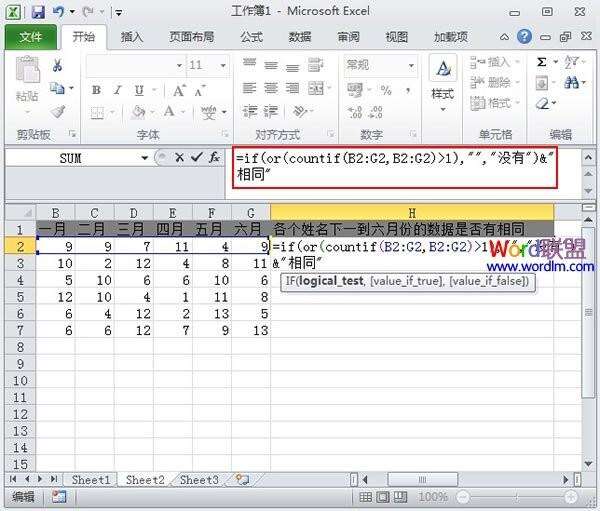
Task: Click the Find & Select binoculars icon
Action: click(572, 82)
